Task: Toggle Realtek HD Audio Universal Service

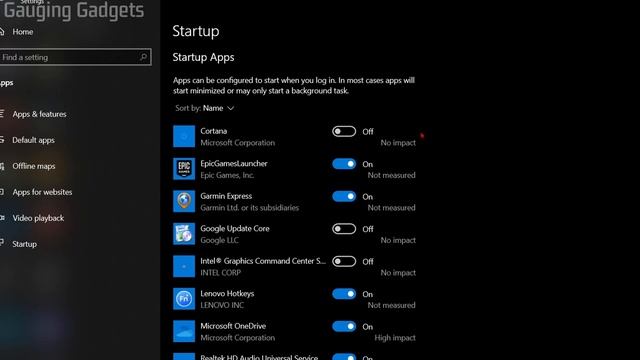Action: (x=344, y=357)
